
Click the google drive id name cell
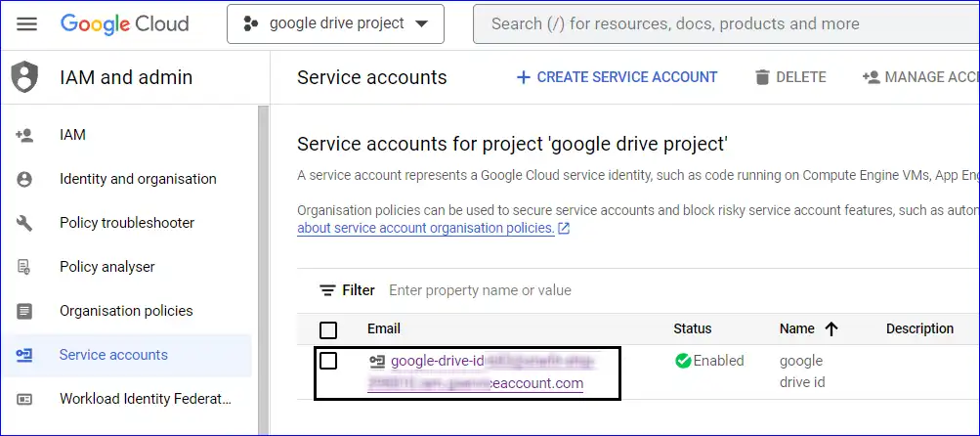click(x=802, y=371)
